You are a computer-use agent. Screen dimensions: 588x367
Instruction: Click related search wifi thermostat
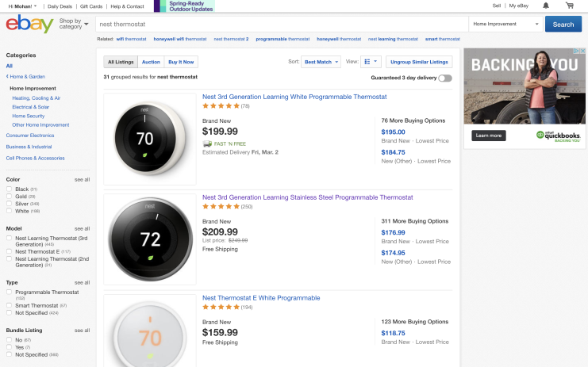131,39
